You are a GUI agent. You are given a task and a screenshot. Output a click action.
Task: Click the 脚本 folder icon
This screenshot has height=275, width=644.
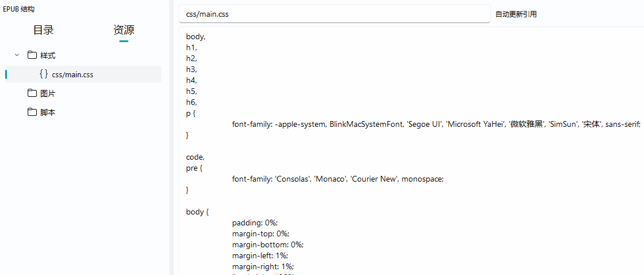click(32, 112)
